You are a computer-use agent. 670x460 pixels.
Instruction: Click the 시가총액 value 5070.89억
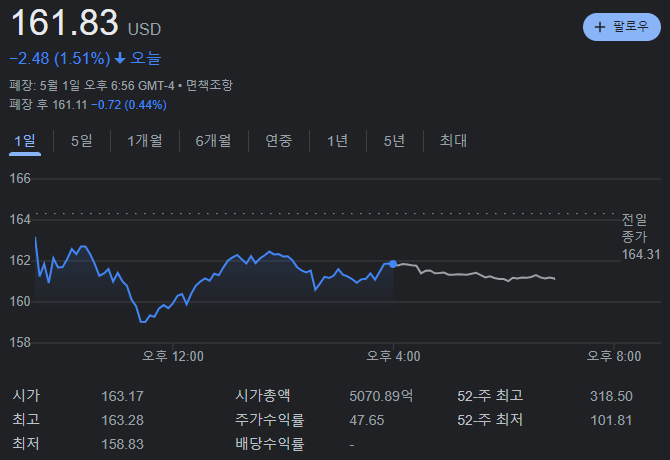381,396
